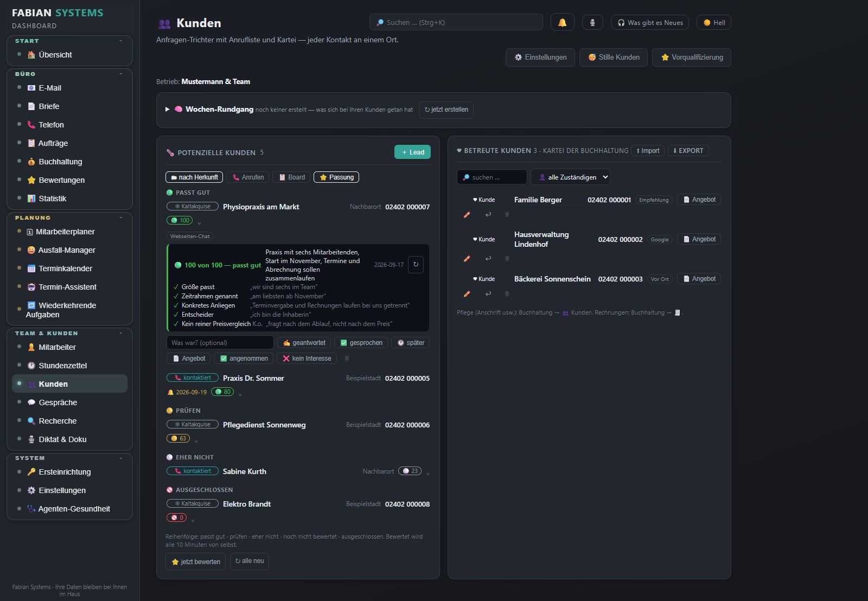Open Statistik in the sidebar
868x601 pixels.
point(69,199)
